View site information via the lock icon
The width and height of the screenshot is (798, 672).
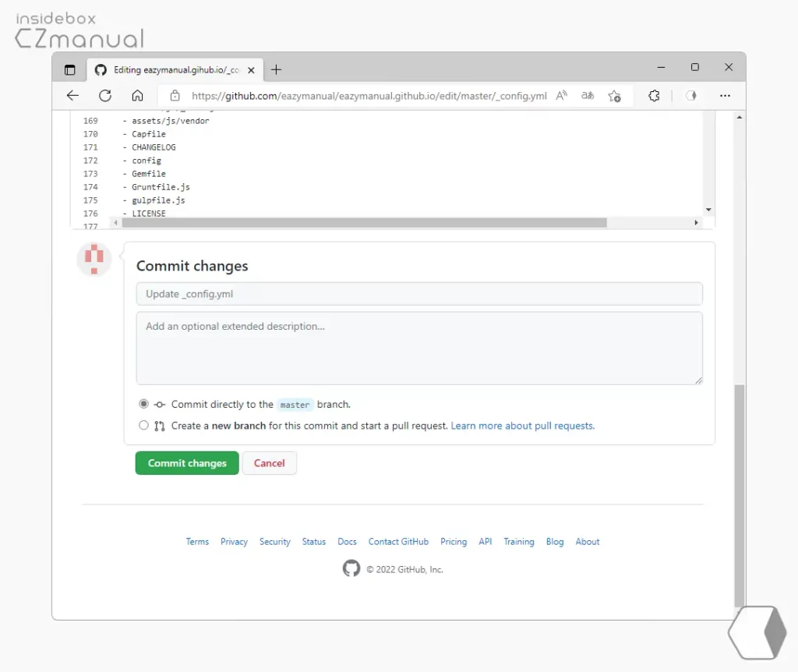(175, 96)
